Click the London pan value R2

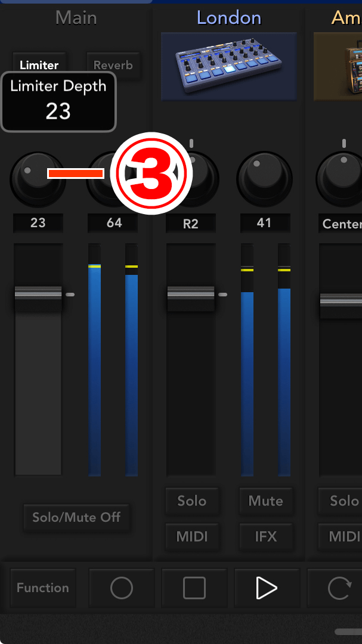tap(191, 223)
